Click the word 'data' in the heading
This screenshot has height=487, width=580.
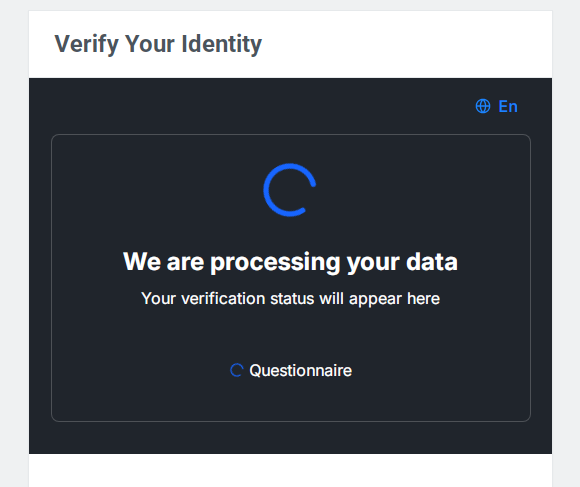(x=432, y=262)
